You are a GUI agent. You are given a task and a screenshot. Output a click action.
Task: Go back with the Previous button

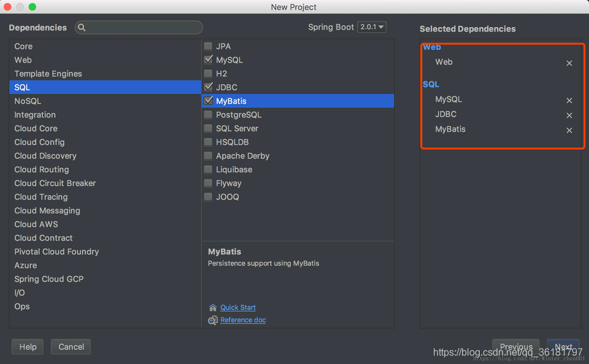(x=516, y=346)
